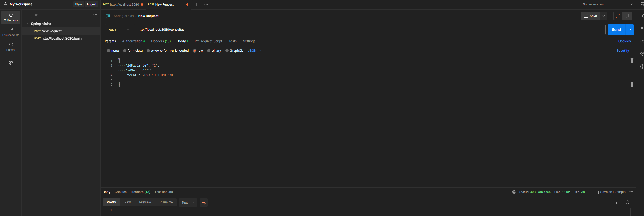The width and height of the screenshot is (644, 216).
Task: Open the Save options dropdown arrow
Action: click(x=604, y=16)
